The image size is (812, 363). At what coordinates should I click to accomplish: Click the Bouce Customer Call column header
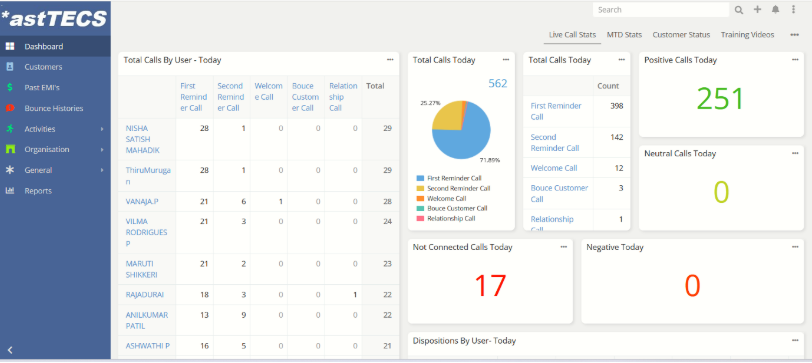coord(305,97)
